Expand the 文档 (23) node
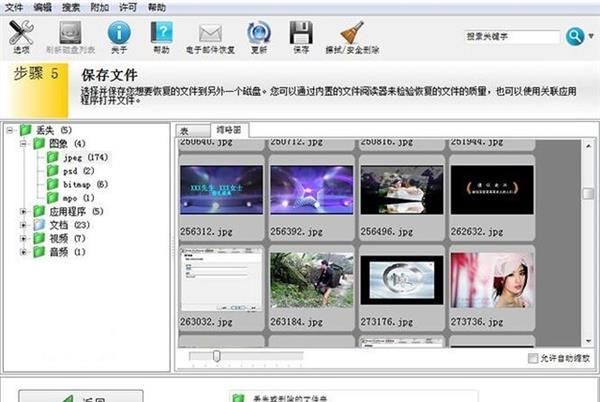The height and width of the screenshot is (402, 600). [x=23, y=225]
